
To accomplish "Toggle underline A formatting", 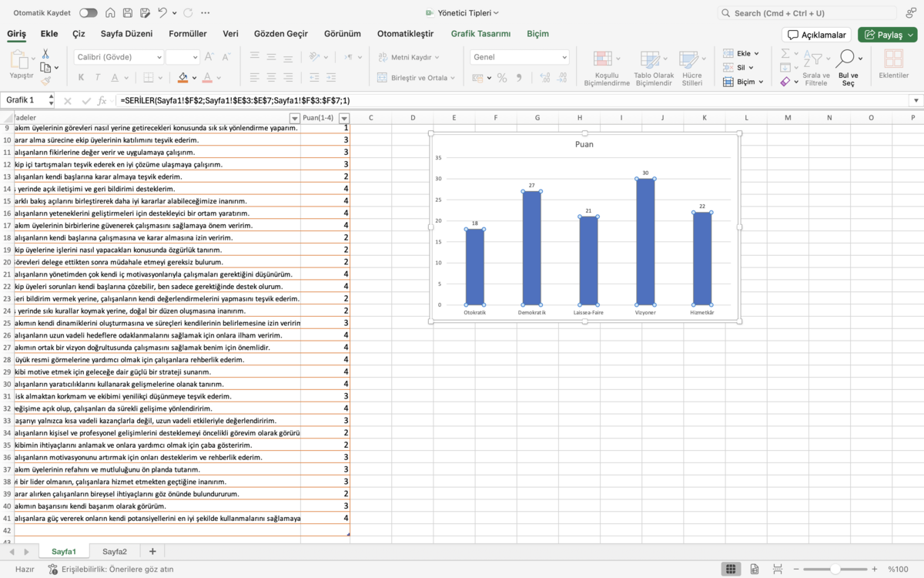I will click(115, 77).
